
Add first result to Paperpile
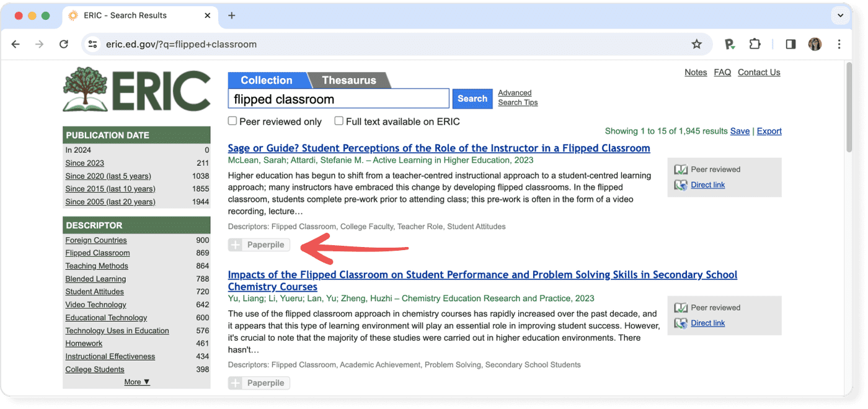click(x=259, y=245)
